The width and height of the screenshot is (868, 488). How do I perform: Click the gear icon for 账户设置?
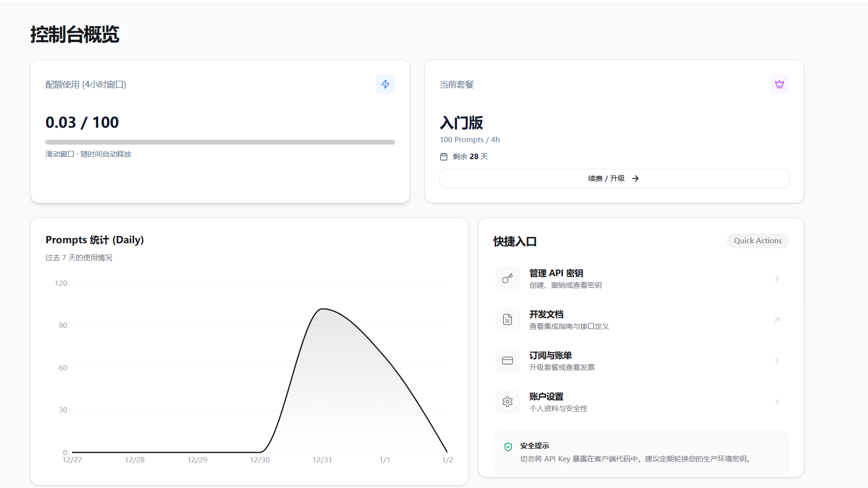507,402
